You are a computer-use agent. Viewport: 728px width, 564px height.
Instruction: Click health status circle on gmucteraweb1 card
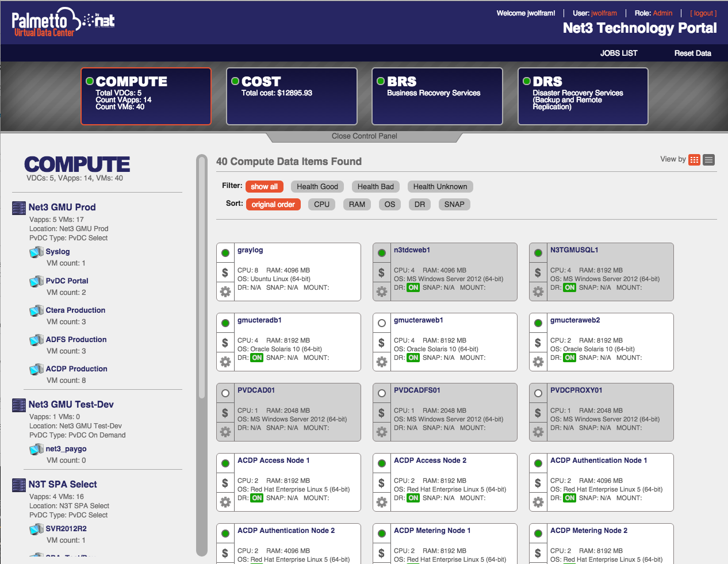click(x=382, y=323)
